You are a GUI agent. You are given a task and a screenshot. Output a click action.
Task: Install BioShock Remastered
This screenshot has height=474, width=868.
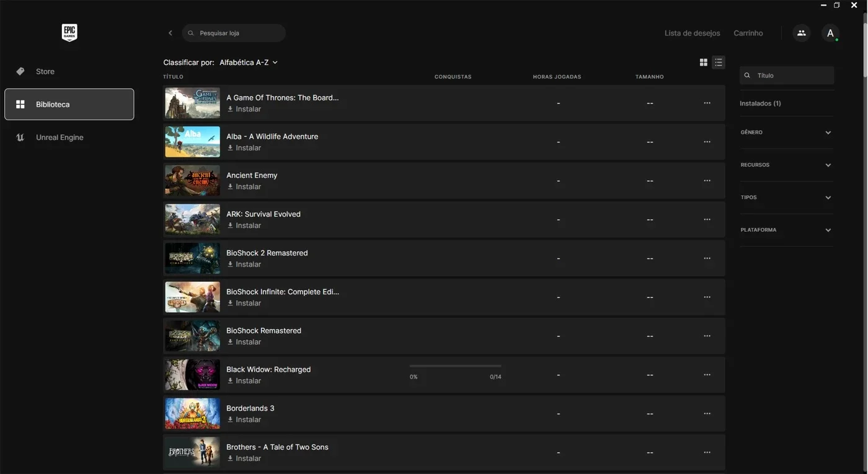[x=244, y=342]
